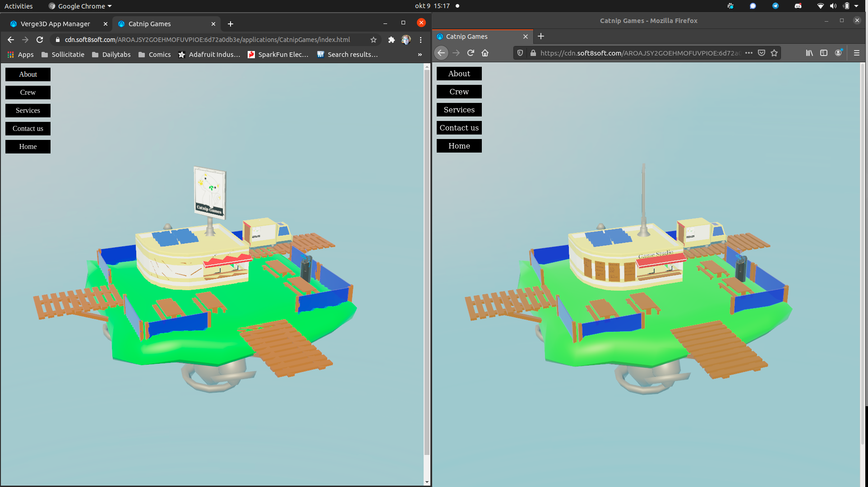This screenshot has width=868, height=487.
Task: Open Firefox page actions three-dot menu
Action: click(749, 53)
